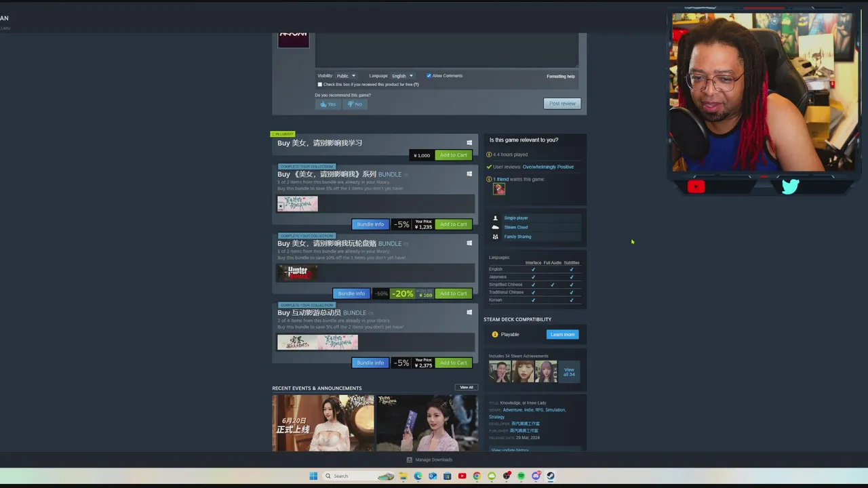Open Google Chrome from the taskbar
868x488 pixels.
(477, 476)
